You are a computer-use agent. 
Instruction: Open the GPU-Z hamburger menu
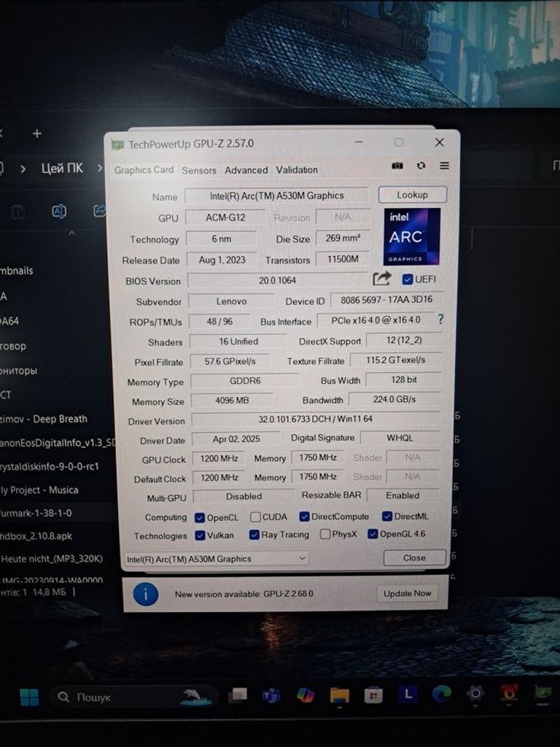[x=444, y=166]
